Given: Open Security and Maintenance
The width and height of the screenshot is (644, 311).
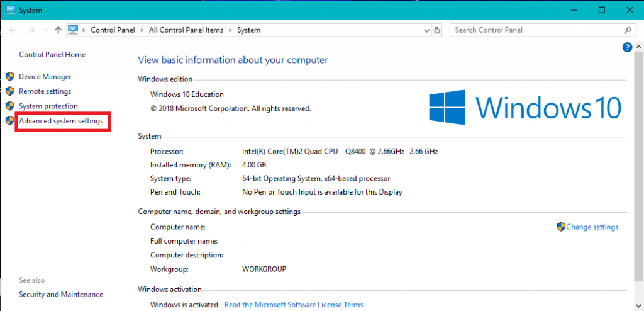Looking at the screenshot, I should coord(61,295).
